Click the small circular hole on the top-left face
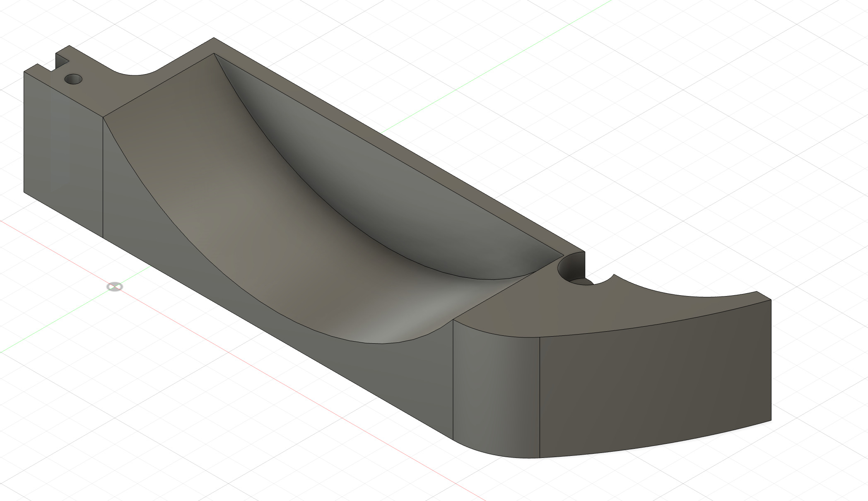This screenshot has width=868, height=501. pos(74,79)
